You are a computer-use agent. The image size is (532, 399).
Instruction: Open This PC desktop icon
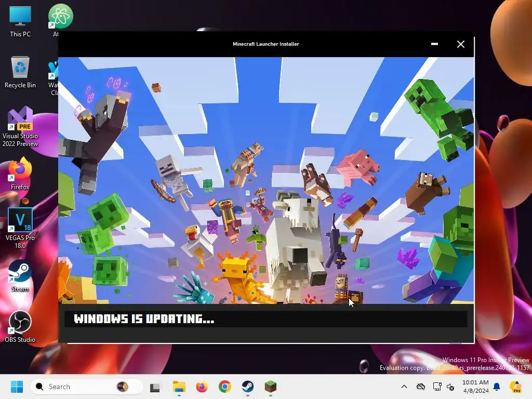pyautogui.click(x=20, y=21)
